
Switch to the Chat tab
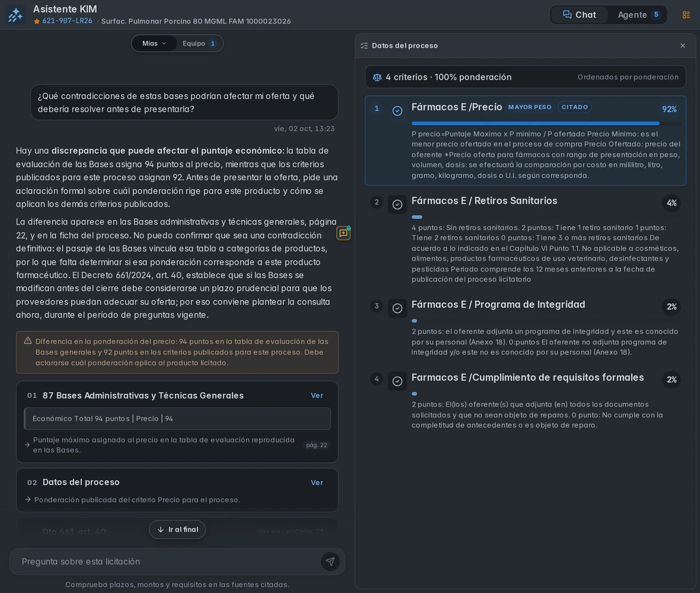580,15
